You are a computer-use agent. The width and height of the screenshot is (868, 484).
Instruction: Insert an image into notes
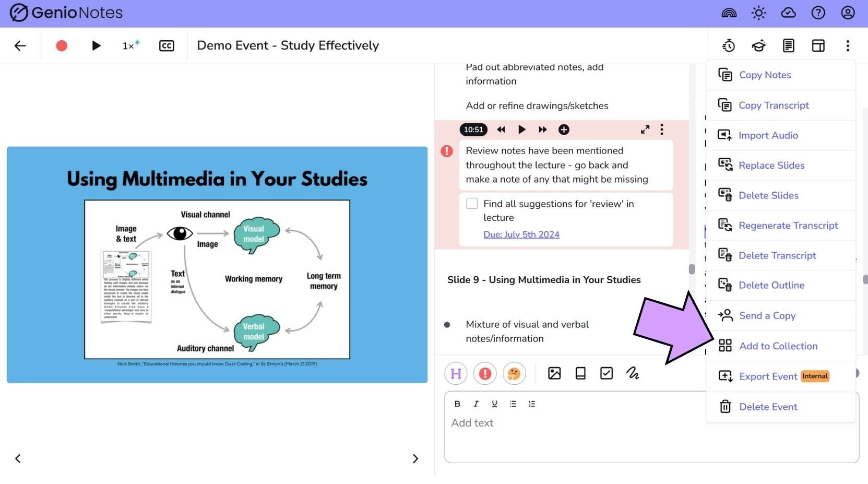click(x=554, y=373)
